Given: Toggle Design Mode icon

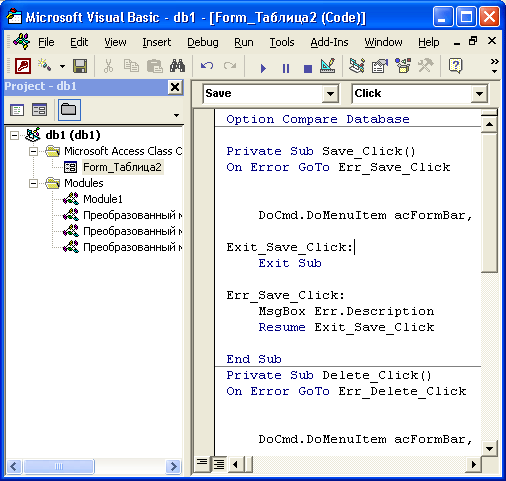Looking at the screenshot, I should point(328,66).
